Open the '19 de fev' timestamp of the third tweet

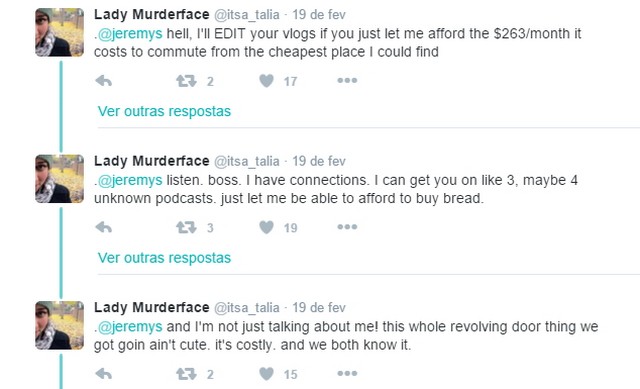click(x=319, y=307)
